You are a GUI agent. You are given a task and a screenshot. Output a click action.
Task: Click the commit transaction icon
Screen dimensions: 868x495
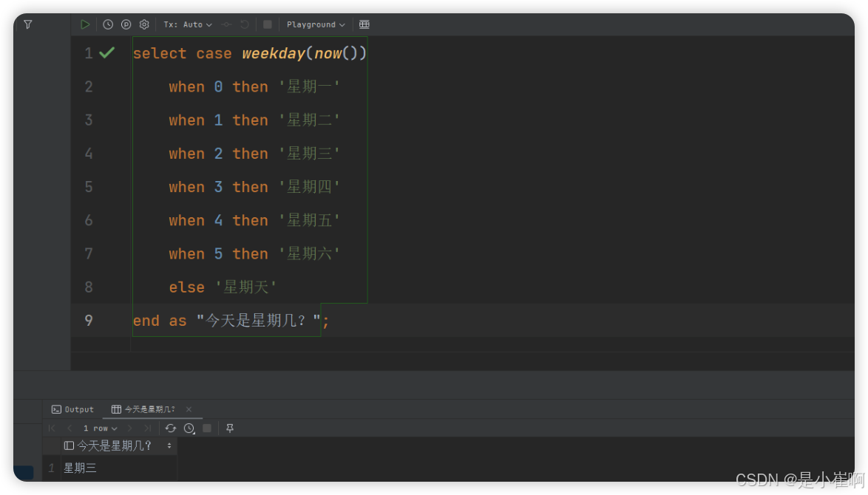[226, 24]
